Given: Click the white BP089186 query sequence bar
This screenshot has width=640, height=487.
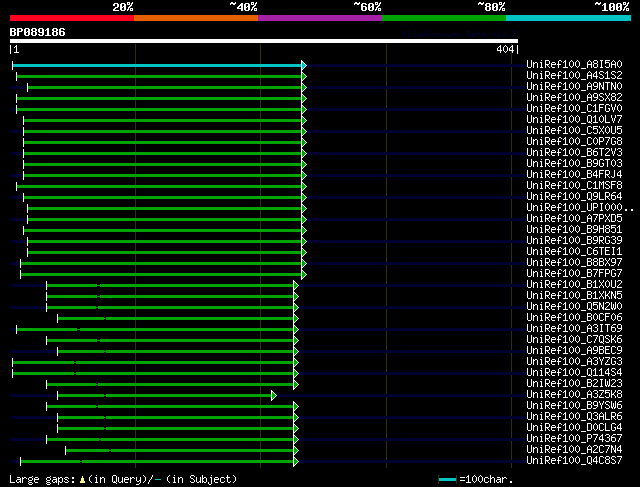Looking at the screenshot, I should (x=264, y=41).
